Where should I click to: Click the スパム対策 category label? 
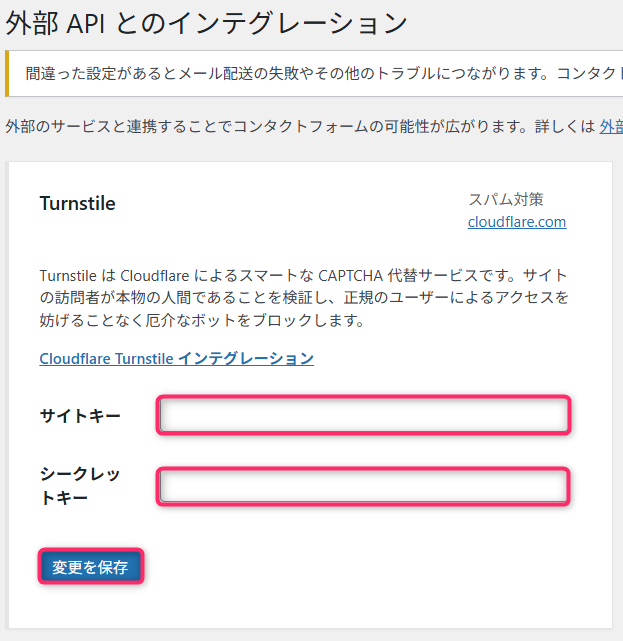pyautogui.click(x=505, y=199)
